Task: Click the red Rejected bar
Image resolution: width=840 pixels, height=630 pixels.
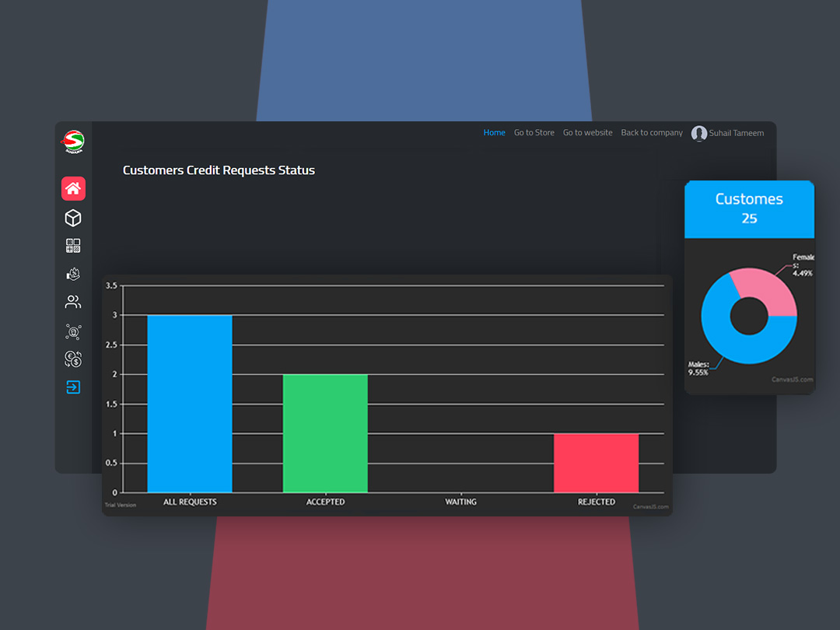Action: click(596, 463)
